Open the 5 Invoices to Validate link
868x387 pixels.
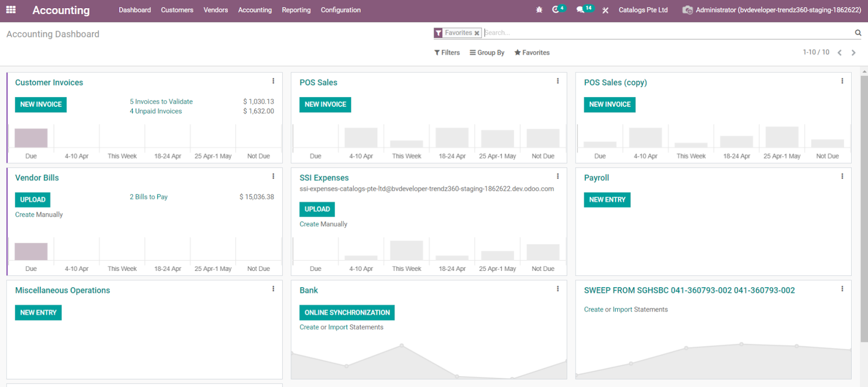click(x=161, y=101)
